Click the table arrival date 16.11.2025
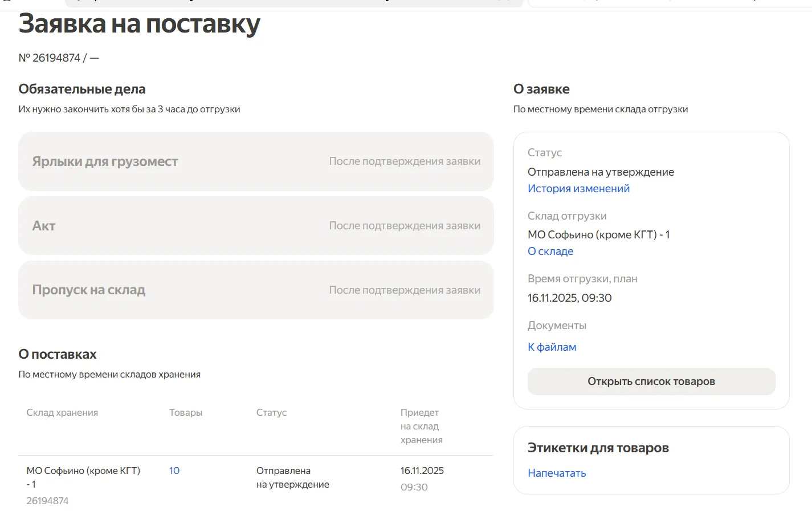Image resolution: width=812 pixels, height=511 pixels. [x=422, y=471]
